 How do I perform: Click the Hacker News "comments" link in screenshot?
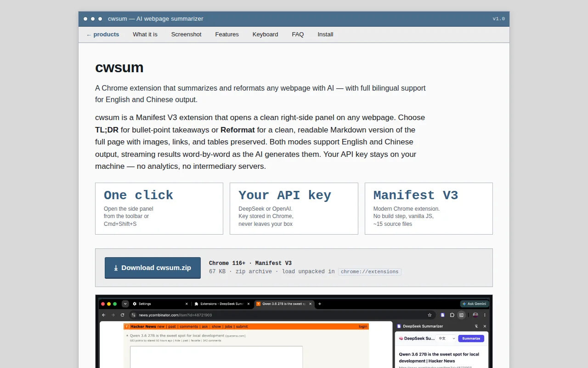pyautogui.click(x=189, y=327)
